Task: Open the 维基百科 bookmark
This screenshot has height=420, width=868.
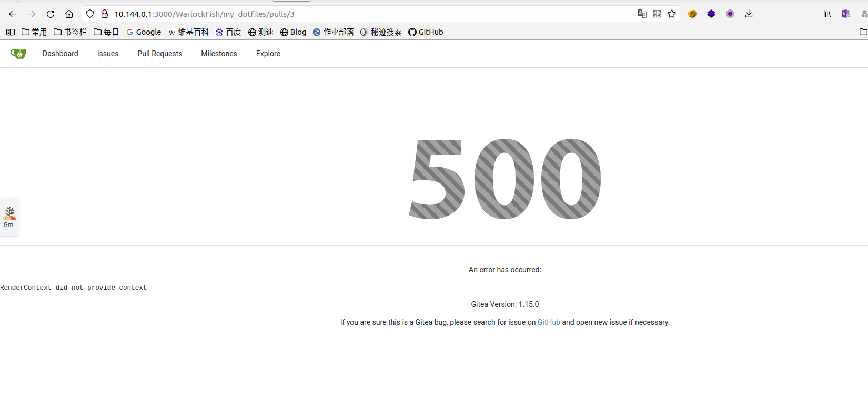Action: [x=188, y=32]
